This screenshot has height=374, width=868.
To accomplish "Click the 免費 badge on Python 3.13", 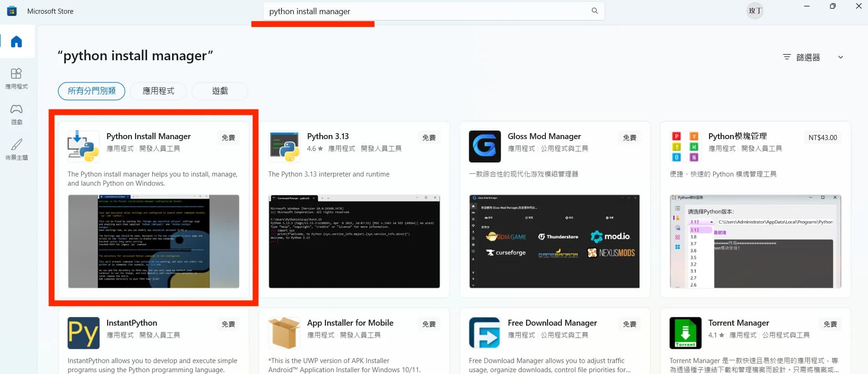I will (429, 137).
